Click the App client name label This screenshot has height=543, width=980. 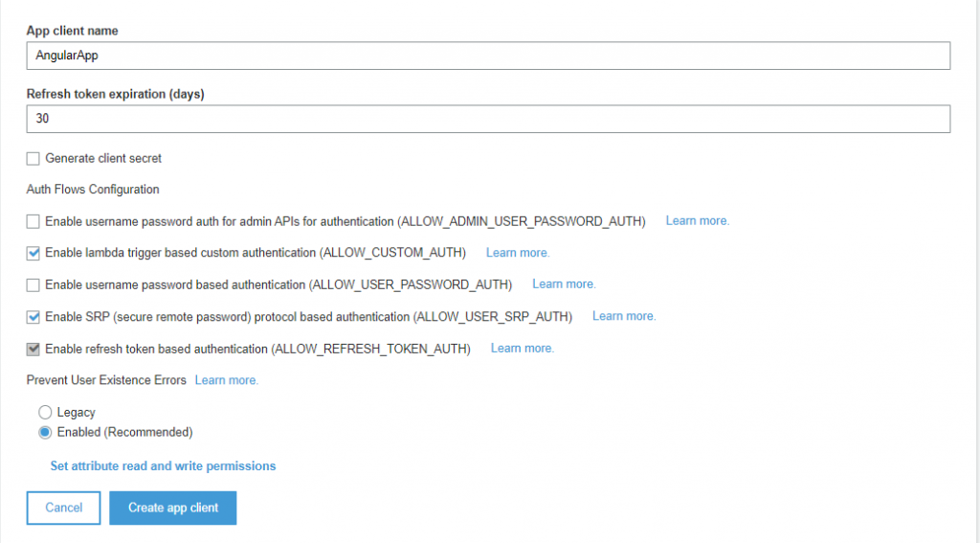click(73, 31)
